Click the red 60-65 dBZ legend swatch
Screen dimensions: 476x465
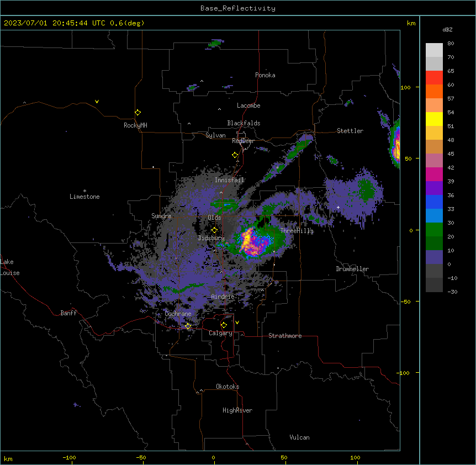coord(434,77)
